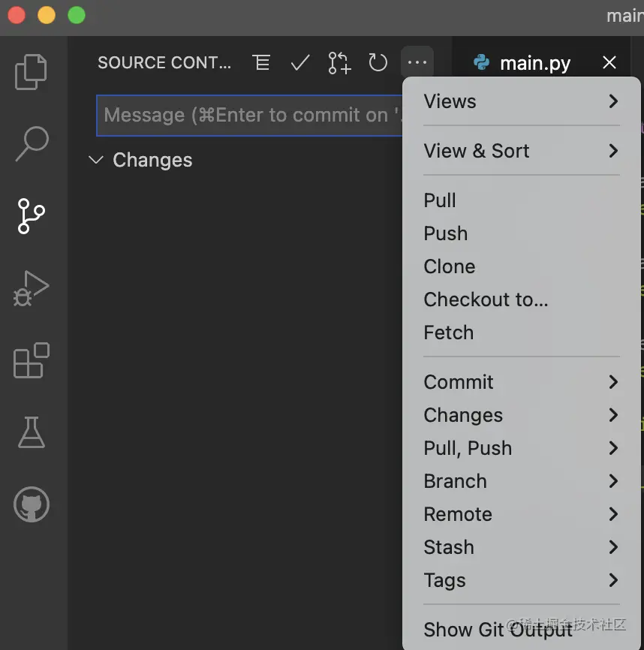Click the create pull request icon
The height and width of the screenshot is (650, 644).
339,62
